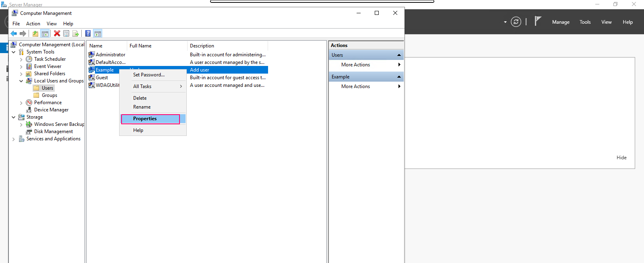Click the Groups folder icon
The width and height of the screenshot is (644, 263).
click(37, 95)
